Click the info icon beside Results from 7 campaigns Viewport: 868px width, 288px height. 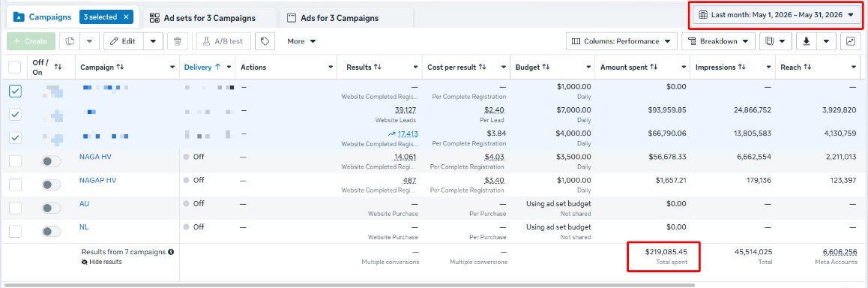click(171, 252)
